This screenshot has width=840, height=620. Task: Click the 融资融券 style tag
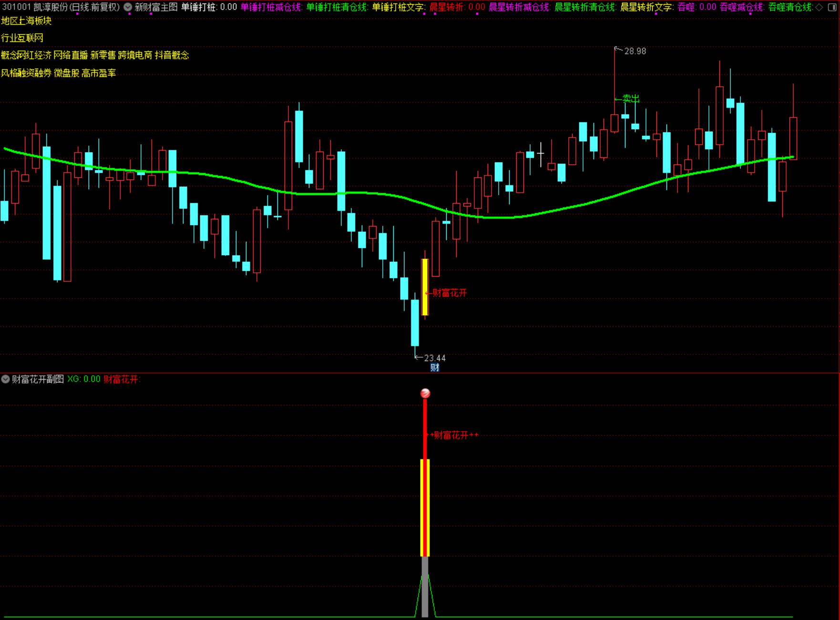tap(34, 73)
